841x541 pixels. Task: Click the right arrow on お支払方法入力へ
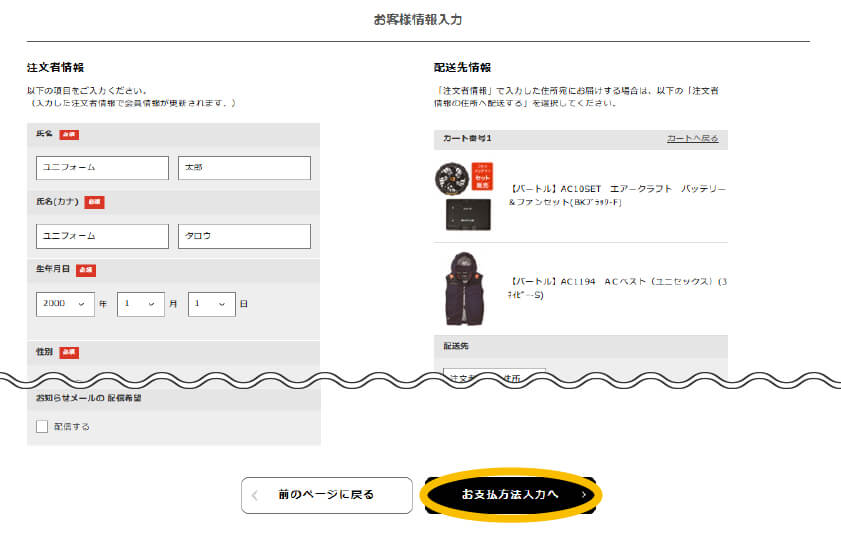pos(584,495)
